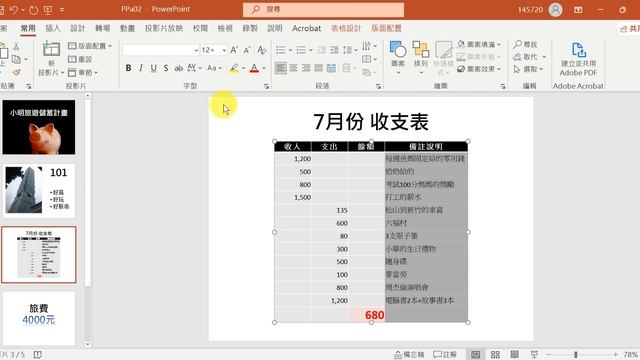Justify paragraph text
The image size is (640, 360).
(x=318, y=68)
